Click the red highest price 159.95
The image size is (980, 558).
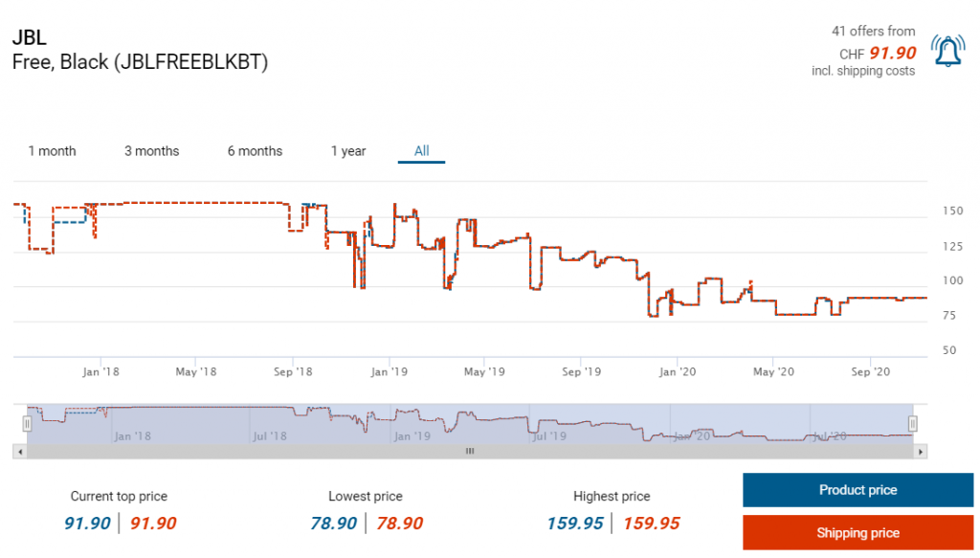(651, 524)
